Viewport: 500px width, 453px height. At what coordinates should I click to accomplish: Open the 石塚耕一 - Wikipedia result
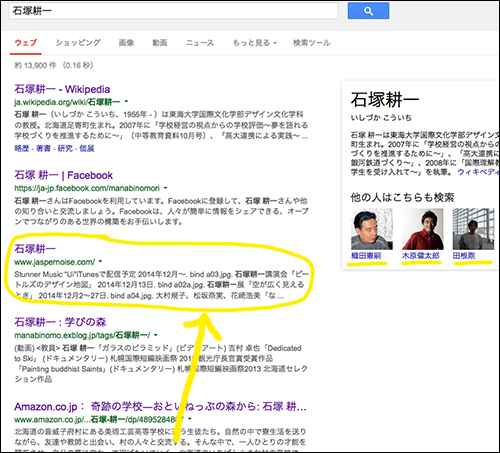[x=62, y=89]
